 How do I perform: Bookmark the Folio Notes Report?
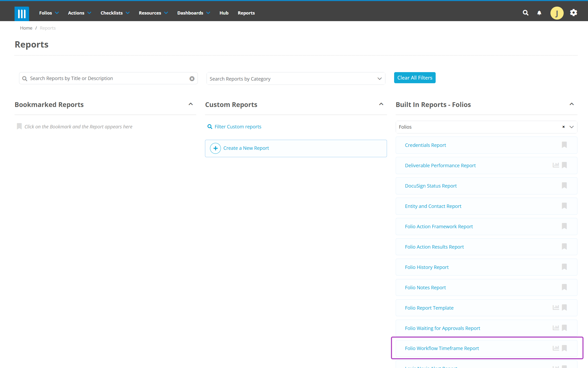point(564,287)
